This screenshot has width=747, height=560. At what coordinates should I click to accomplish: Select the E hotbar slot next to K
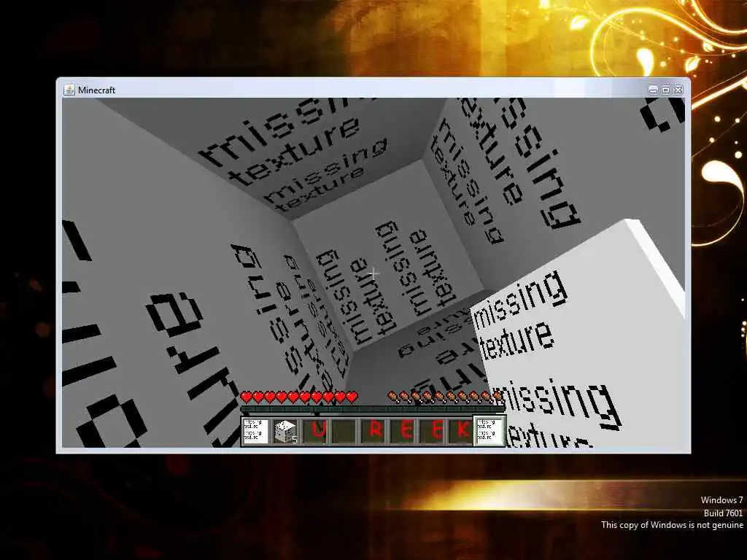pos(432,432)
